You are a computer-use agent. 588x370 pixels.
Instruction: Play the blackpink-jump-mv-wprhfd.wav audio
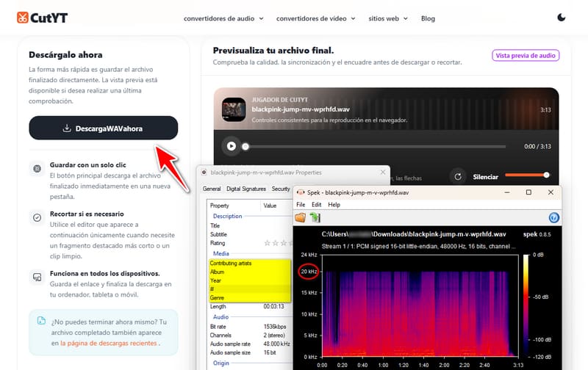[232, 146]
